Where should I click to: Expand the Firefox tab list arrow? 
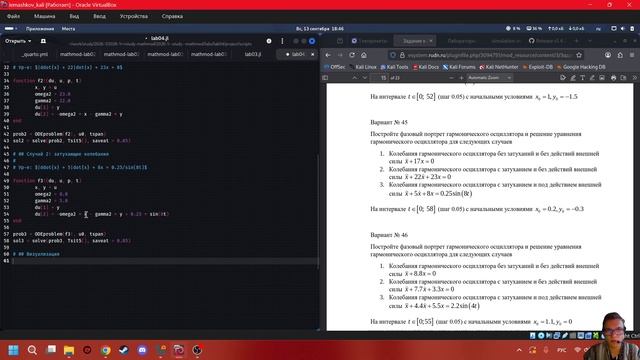[590, 41]
